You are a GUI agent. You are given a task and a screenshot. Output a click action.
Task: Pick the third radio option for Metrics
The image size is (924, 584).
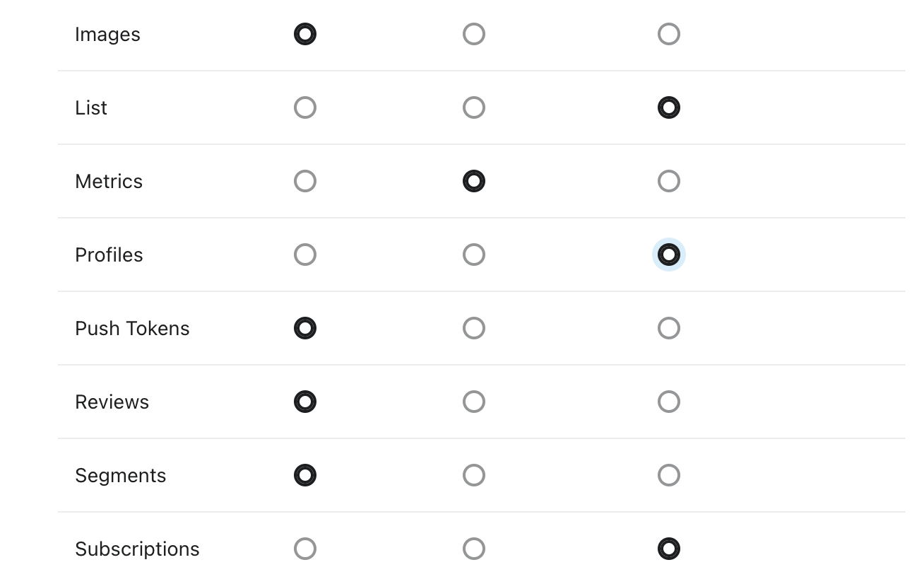pyautogui.click(x=669, y=181)
